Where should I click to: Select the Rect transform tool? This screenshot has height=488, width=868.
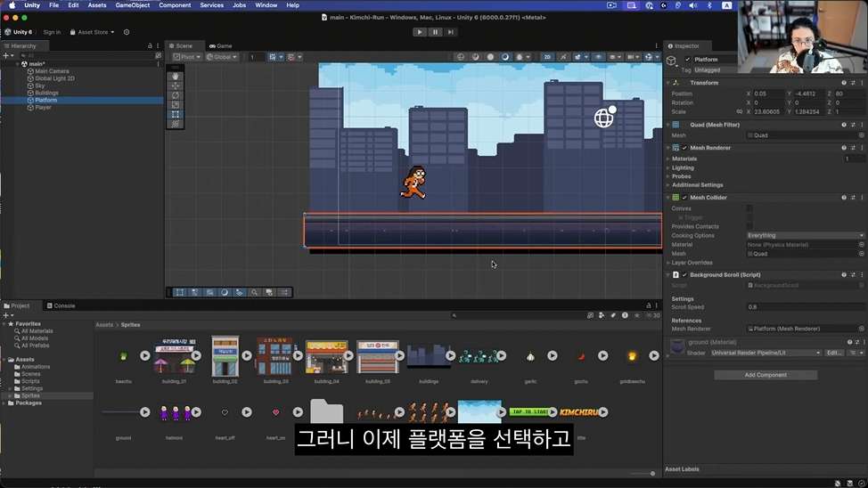coord(176,114)
